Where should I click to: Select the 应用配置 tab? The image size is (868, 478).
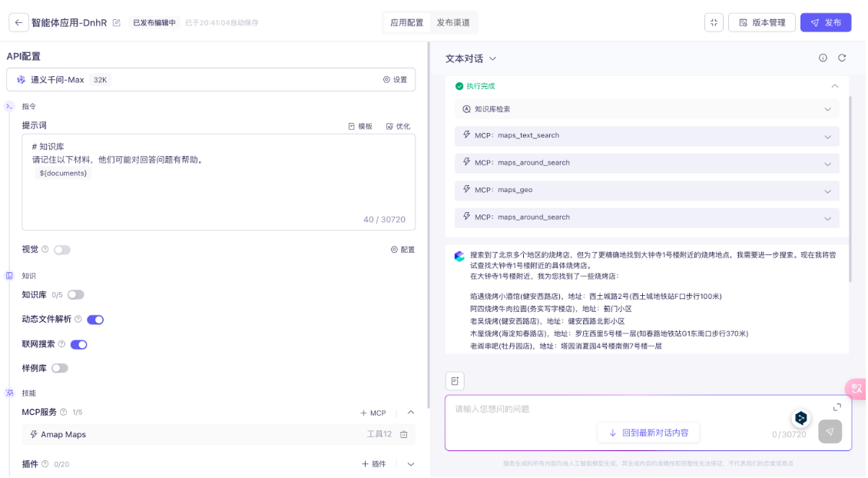click(407, 23)
